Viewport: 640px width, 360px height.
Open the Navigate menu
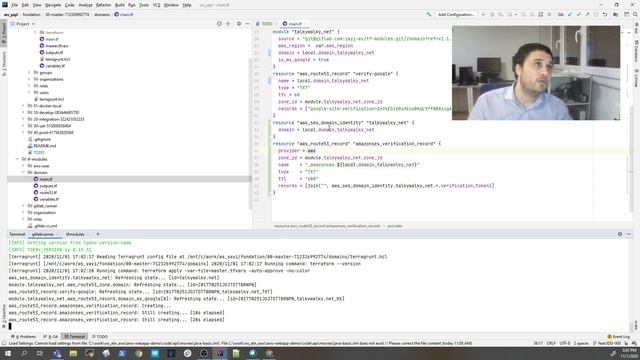click(x=53, y=5)
